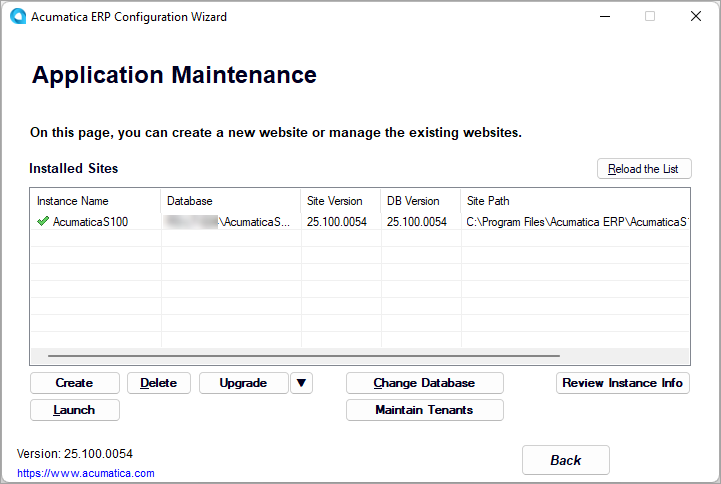The image size is (721, 484).
Task: Click the Site Path column header
Action: tap(575, 201)
